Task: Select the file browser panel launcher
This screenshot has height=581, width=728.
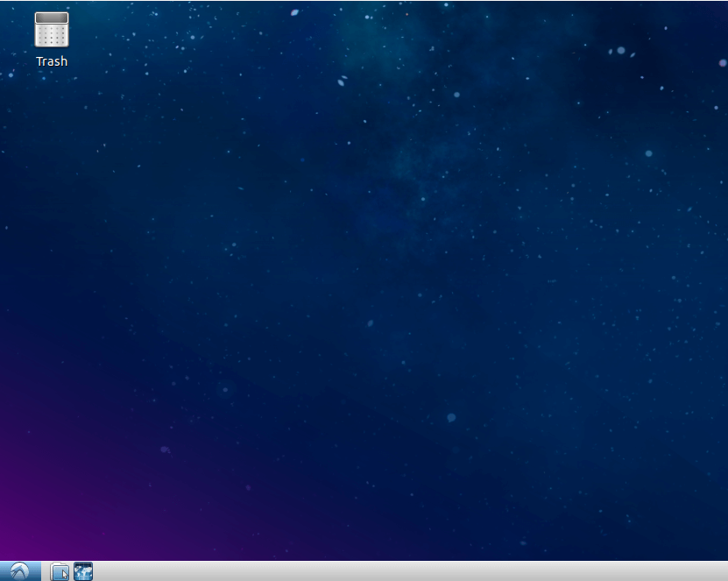Action: point(60,571)
